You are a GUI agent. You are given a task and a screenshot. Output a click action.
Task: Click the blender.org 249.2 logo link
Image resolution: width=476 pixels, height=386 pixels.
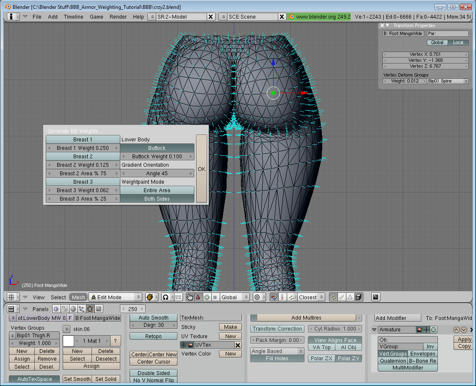click(320, 16)
